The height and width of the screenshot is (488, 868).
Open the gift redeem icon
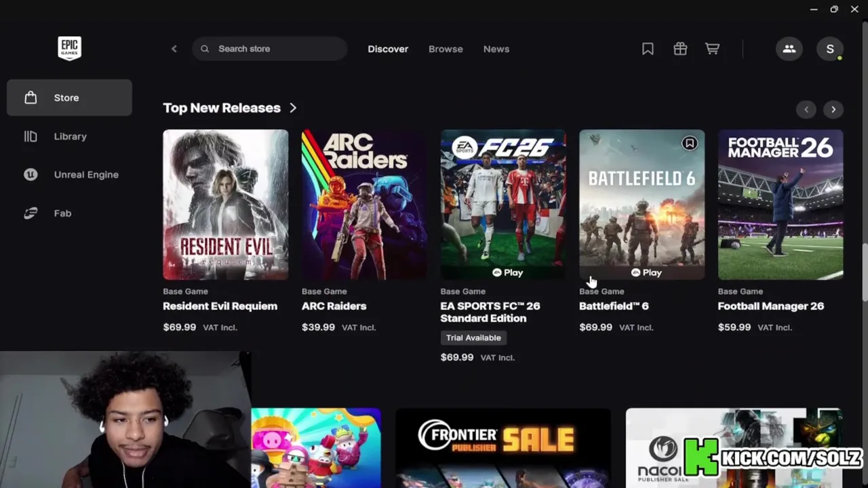click(680, 49)
